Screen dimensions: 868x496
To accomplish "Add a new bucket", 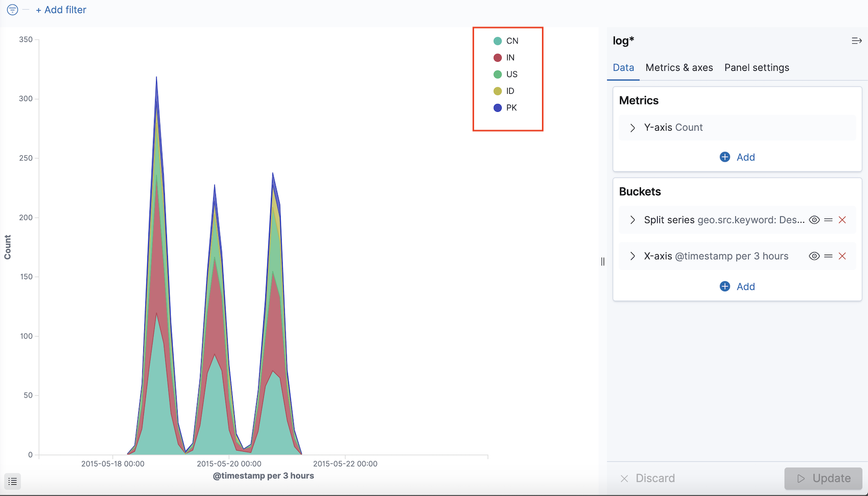I will tap(737, 286).
